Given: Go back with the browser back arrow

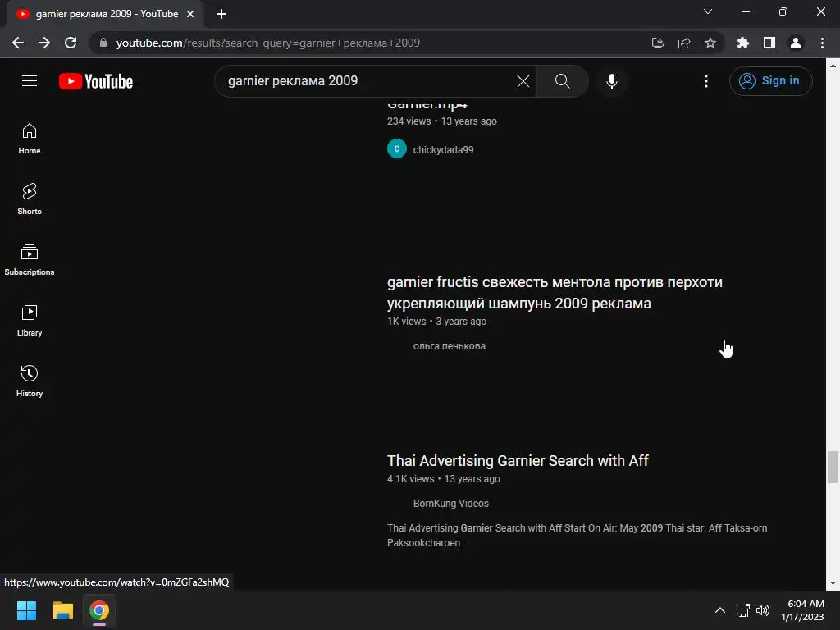Looking at the screenshot, I should 18,43.
